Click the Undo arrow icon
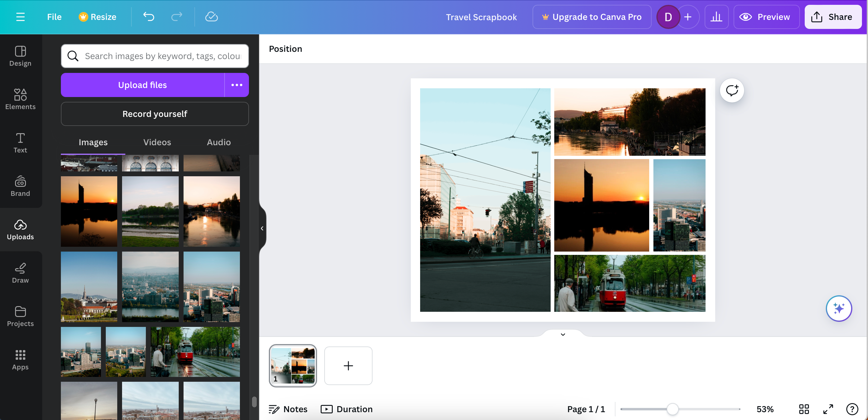868x420 pixels. pos(148,17)
